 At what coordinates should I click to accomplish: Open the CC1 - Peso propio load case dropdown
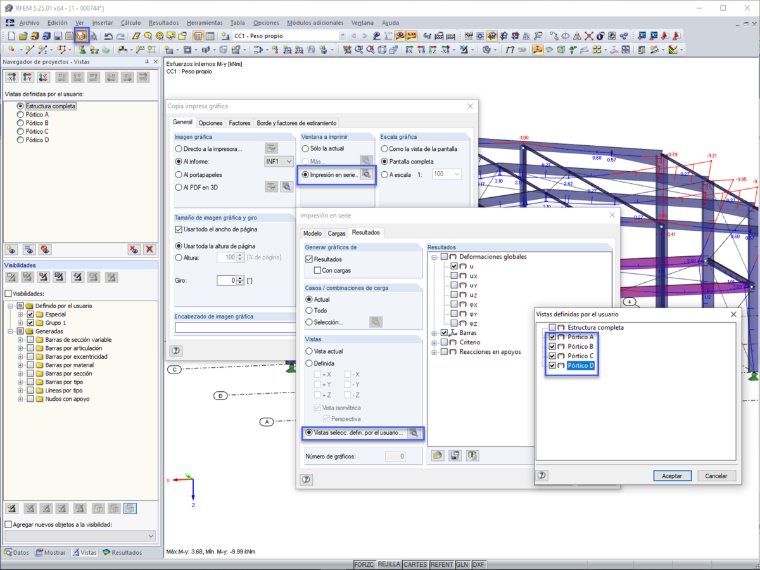point(342,36)
